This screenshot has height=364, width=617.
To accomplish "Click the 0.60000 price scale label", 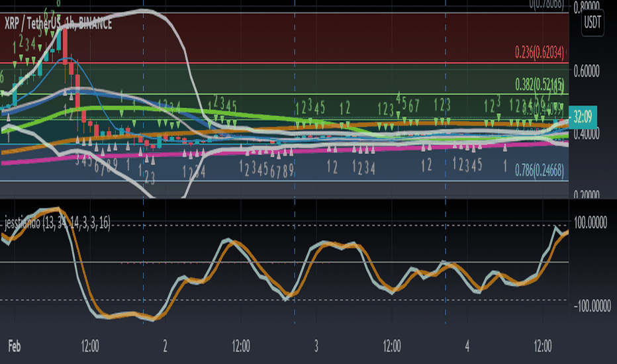I will point(587,71).
